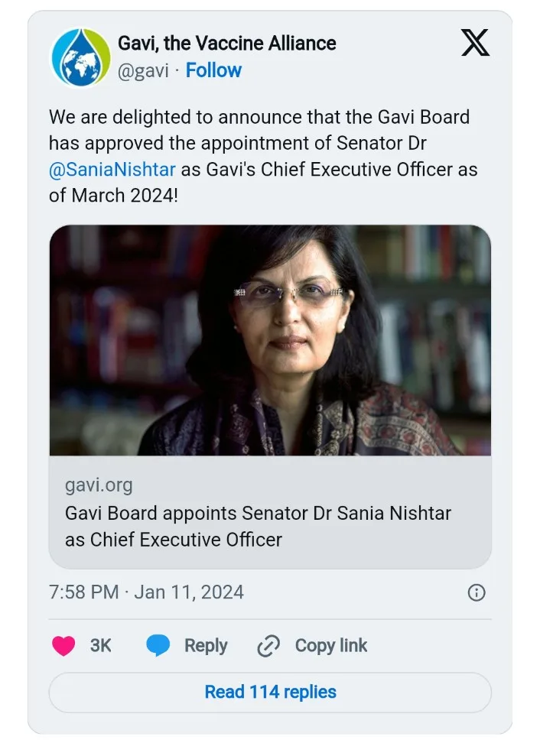This screenshot has height=756, width=540.
Task: Click the "Reply" label
Action: (x=206, y=646)
